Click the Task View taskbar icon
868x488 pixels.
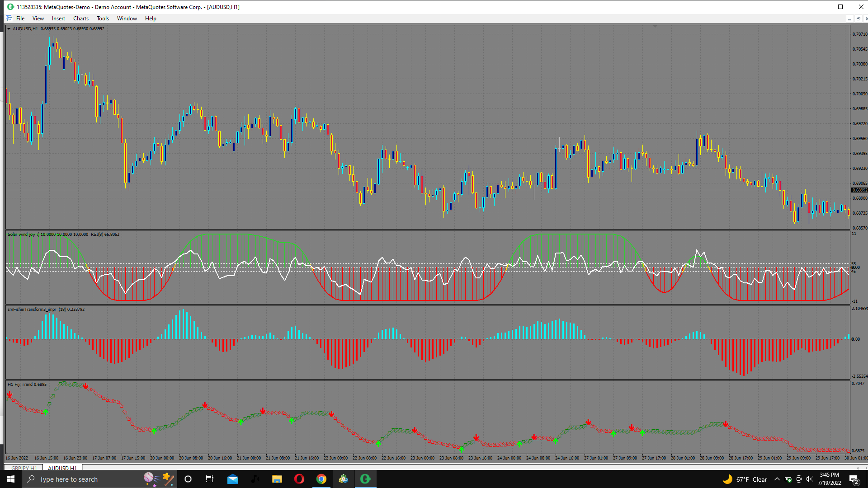pyautogui.click(x=210, y=479)
